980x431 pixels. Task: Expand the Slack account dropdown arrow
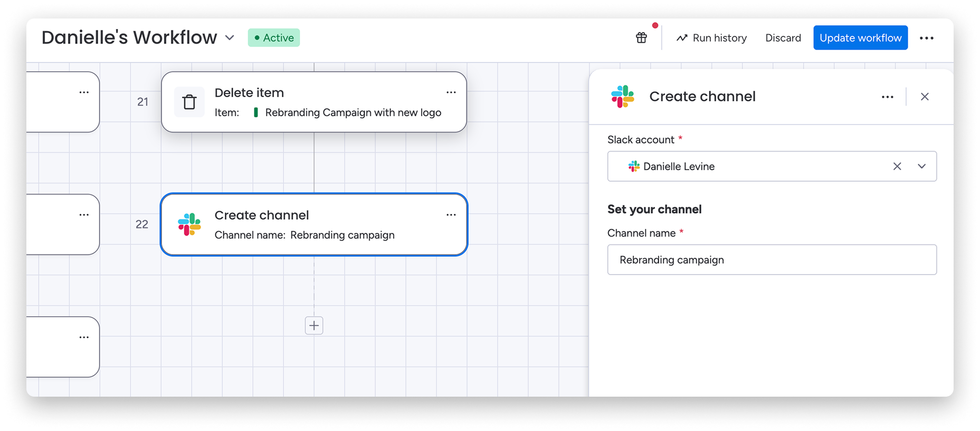[921, 166]
